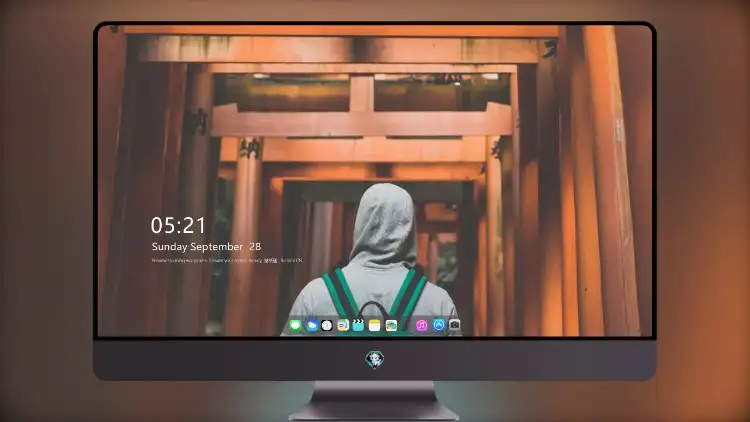
Task: Open the yellow document app beside Clock
Action: (343, 325)
